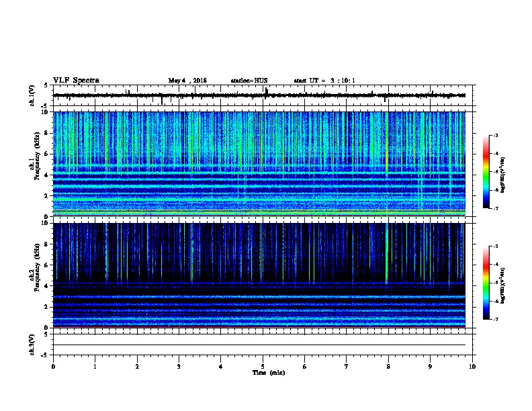This screenshot has width=532, height=411.
Task: Click the "6" kHz tick of ch.1 spectrogram
Action: pos(46,154)
